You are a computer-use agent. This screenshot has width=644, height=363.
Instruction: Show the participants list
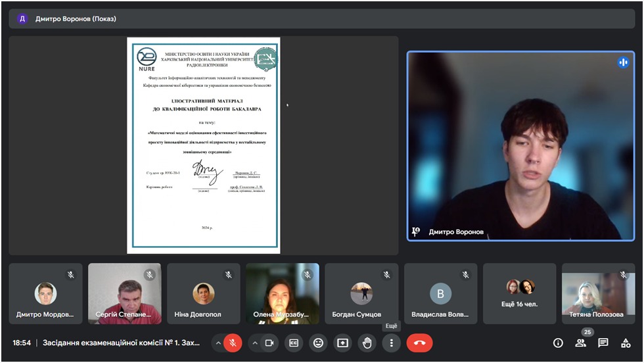point(580,343)
